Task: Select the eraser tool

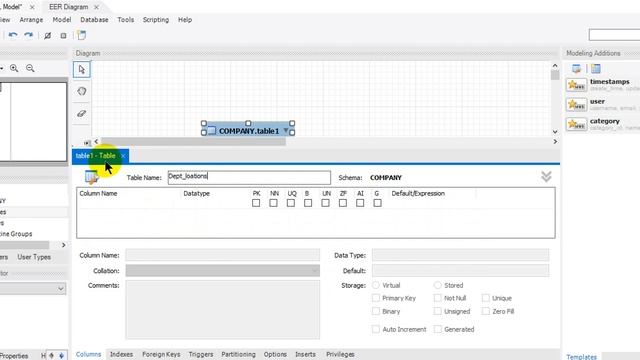Action: [82, 113]
